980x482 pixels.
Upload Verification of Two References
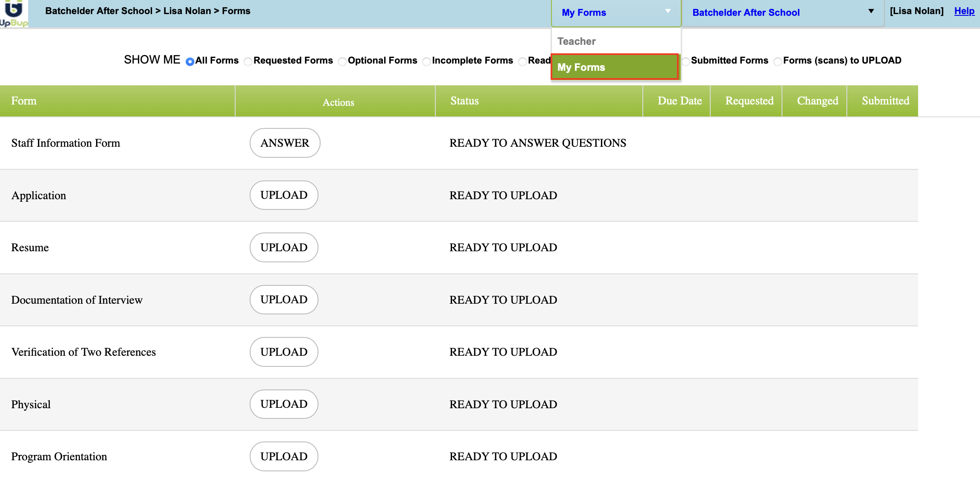pos(284,352)
